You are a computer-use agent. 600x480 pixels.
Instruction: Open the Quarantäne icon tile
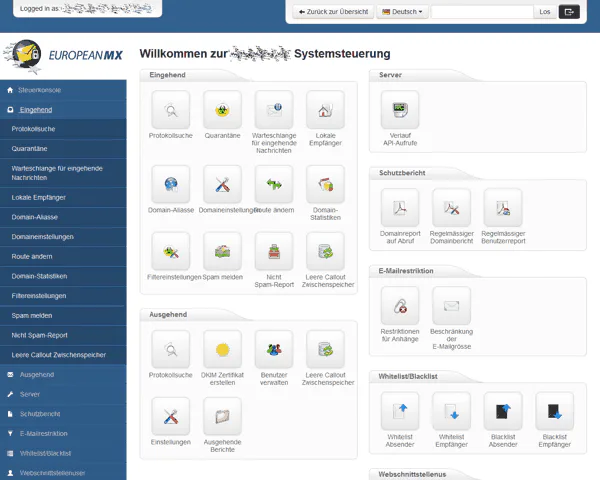222,110
